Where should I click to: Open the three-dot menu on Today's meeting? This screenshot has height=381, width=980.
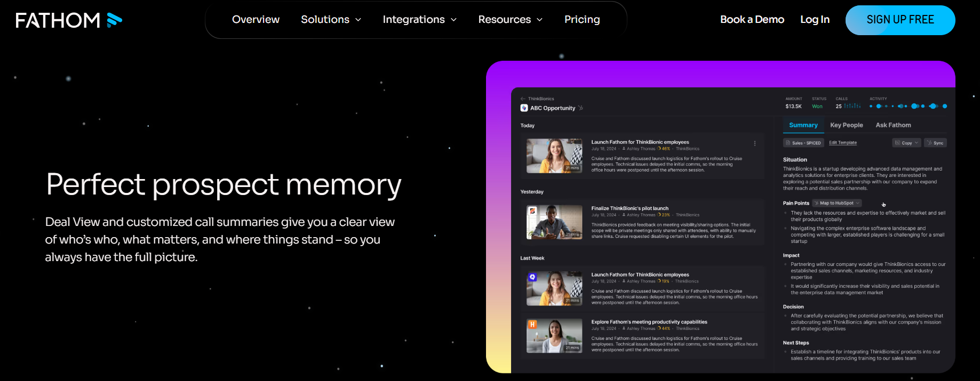click(754, 143)
